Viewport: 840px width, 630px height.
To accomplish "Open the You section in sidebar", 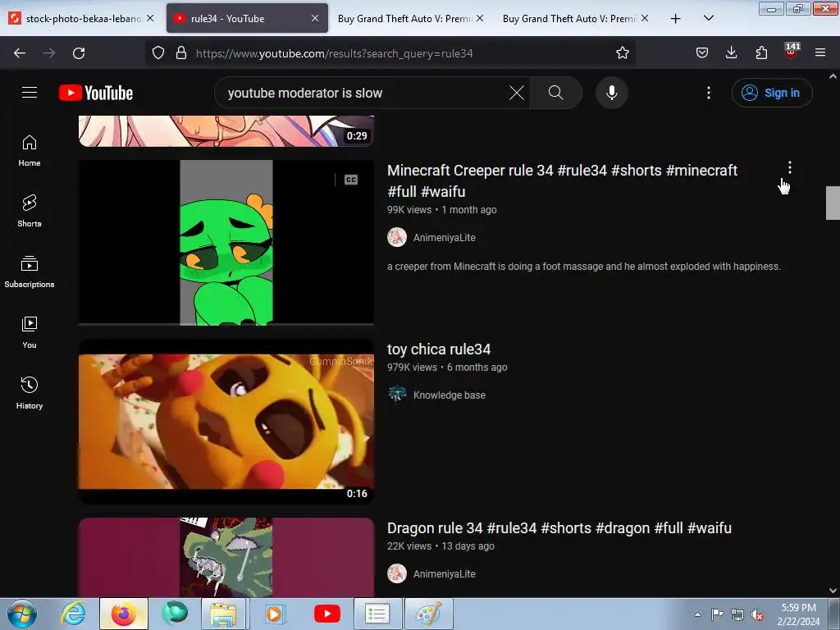I will [30, 333].
